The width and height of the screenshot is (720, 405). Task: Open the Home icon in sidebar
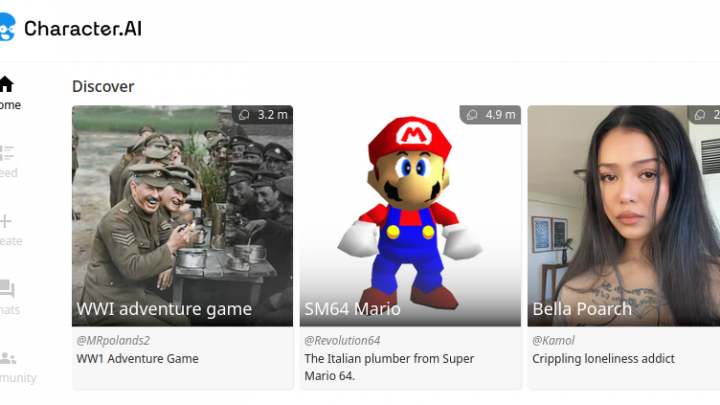[x=6, y=84]
